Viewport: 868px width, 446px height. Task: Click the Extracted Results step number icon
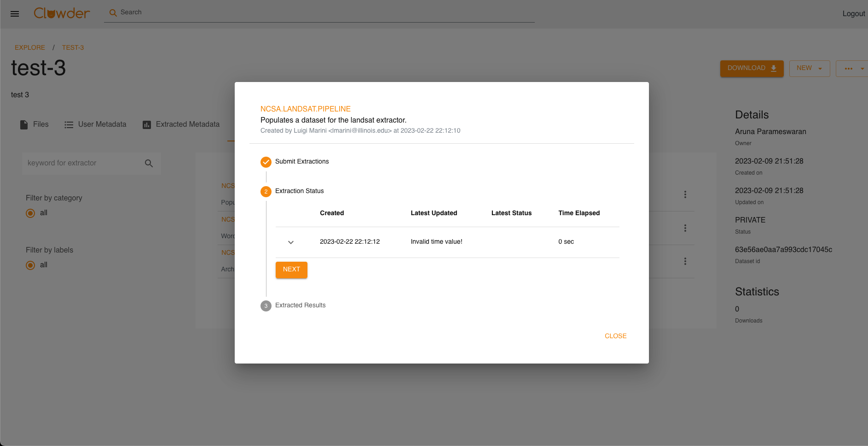tap(266, 306)
